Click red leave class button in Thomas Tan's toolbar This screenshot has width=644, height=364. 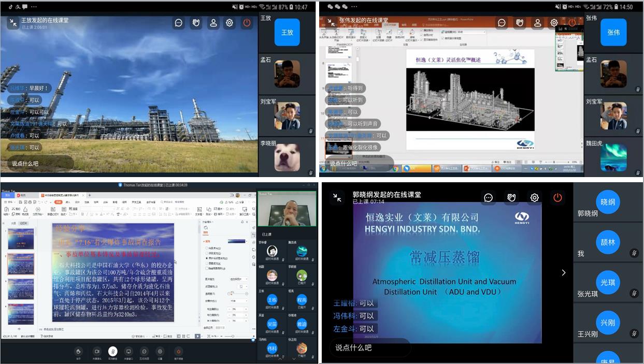coord(178,352)
